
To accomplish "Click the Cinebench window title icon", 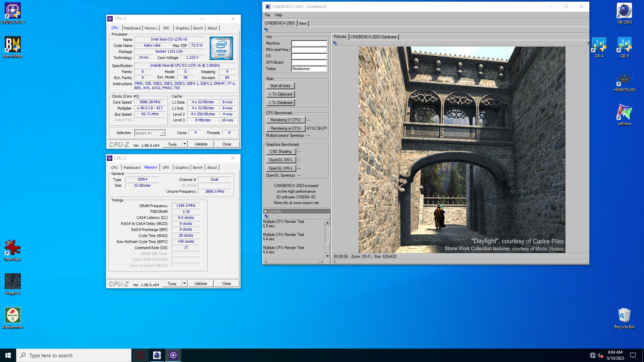I will (x=267, y=6).
